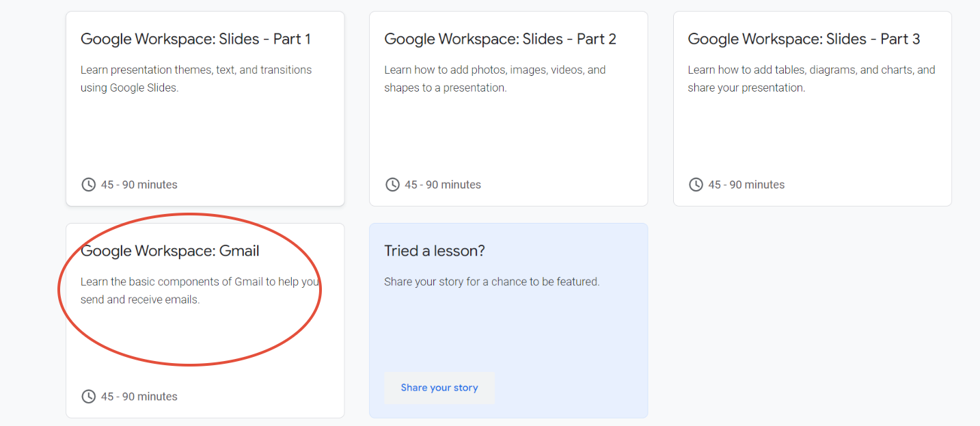Click 45 - 90 minutes on Slides Part 3
980x426 pixels.
(746, 185)
